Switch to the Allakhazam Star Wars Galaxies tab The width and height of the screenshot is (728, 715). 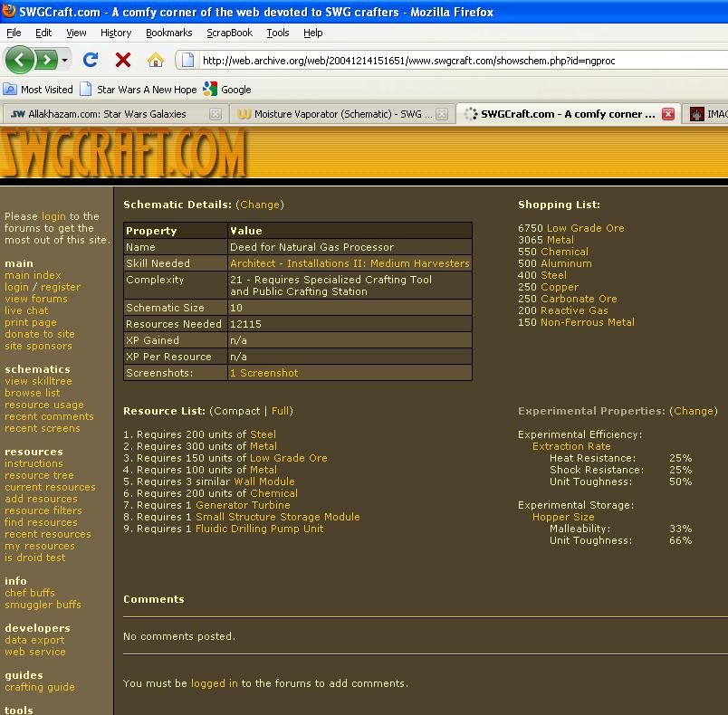[x=107, y=114]
